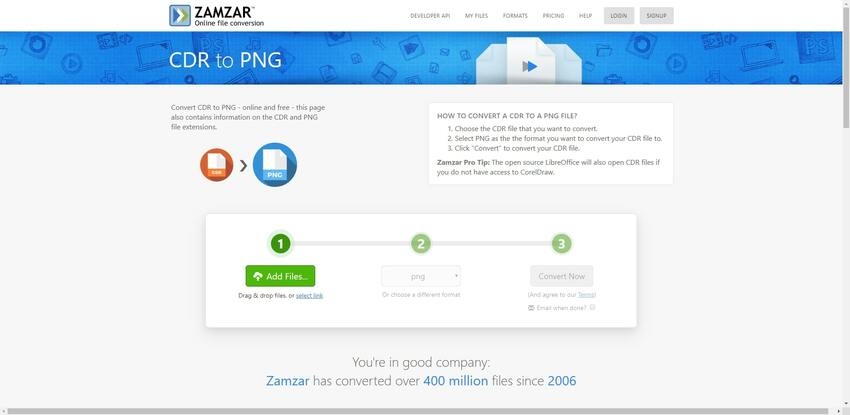Click the envelope icon beside Email when done
The width and height of the screenshot is (850, 415).
coord(531,308)
